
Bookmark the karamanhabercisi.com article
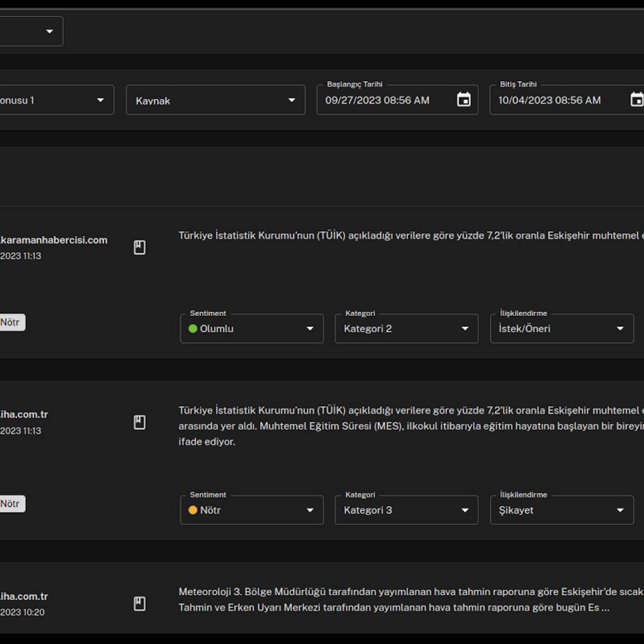[x=140, y=247]
